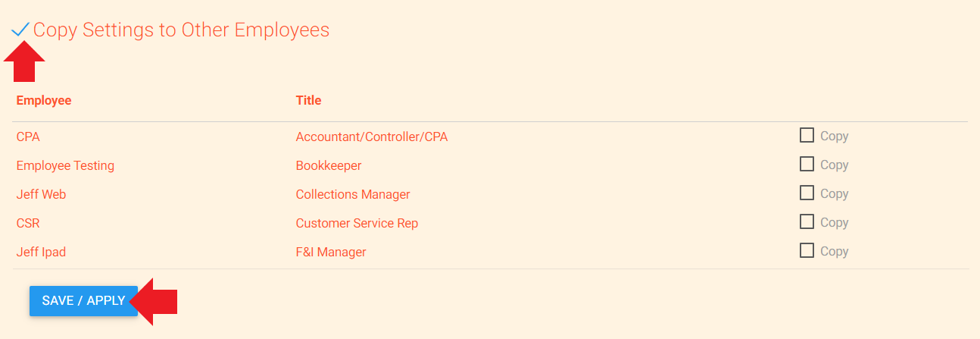The image size is (980, 339).
Task: Open the CPA employee link
Action: (28, 137)
